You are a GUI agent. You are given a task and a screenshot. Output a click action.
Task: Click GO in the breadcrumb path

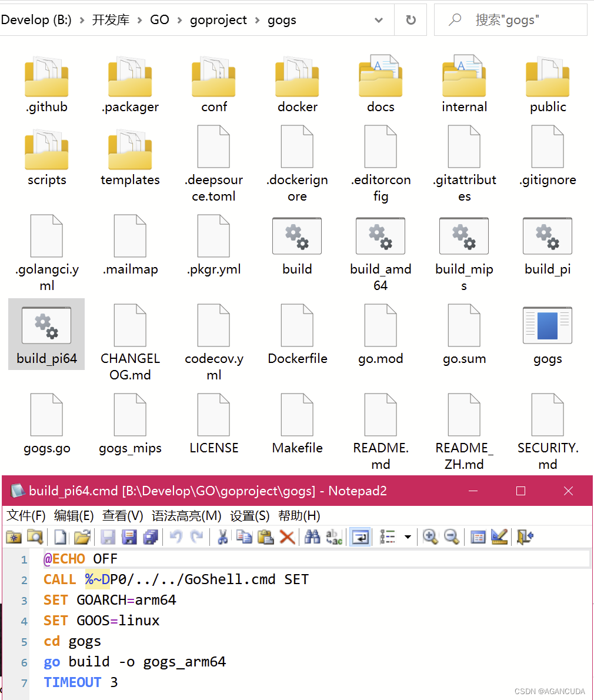coord(159,19)
